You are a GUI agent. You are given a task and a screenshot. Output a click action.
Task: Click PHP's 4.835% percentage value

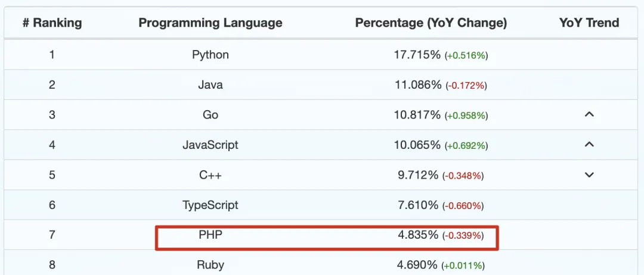point(418,235)
